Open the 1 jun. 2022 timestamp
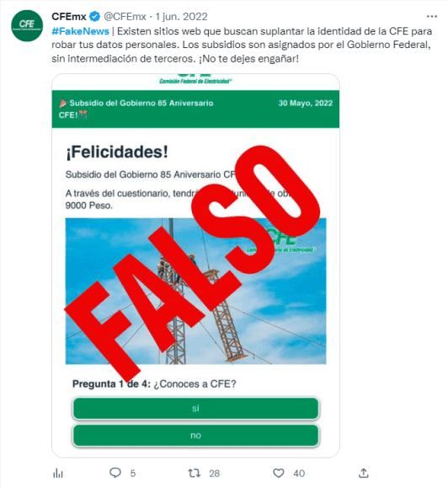The width and height of the screenshot is (448, 488). (181, 17)
